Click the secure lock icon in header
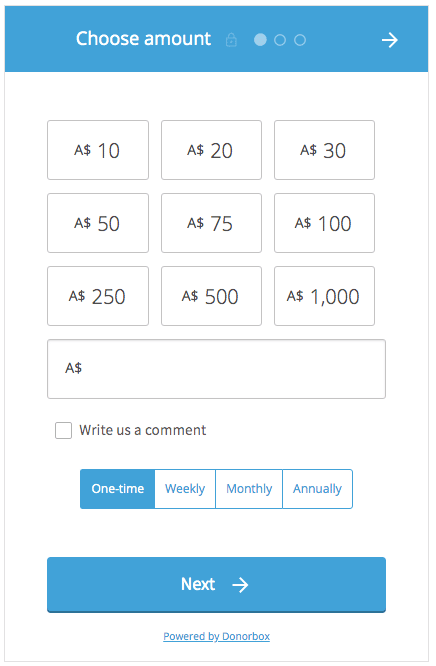The image size is (436, 666). click(x=231, y=40)
